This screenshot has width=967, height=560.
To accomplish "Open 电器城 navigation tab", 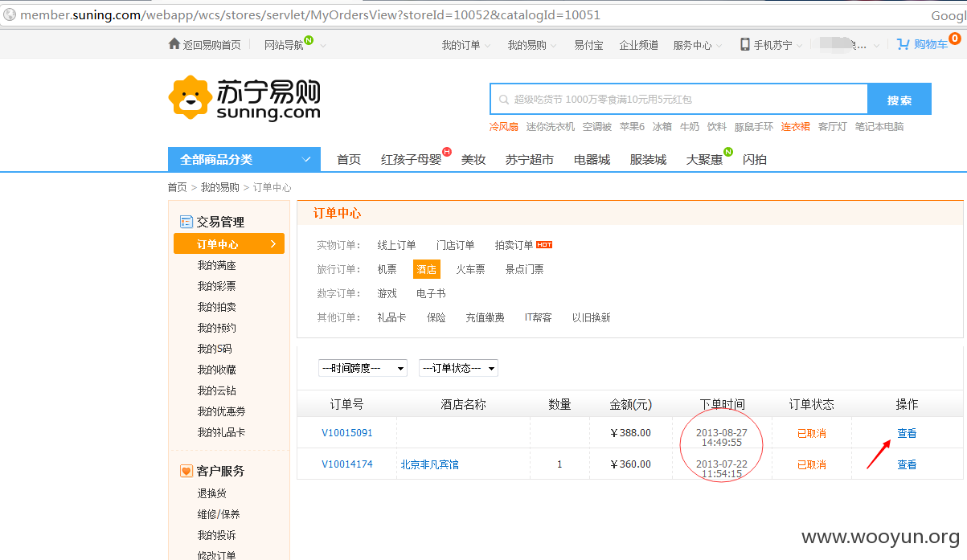I will tap(592, 159).
